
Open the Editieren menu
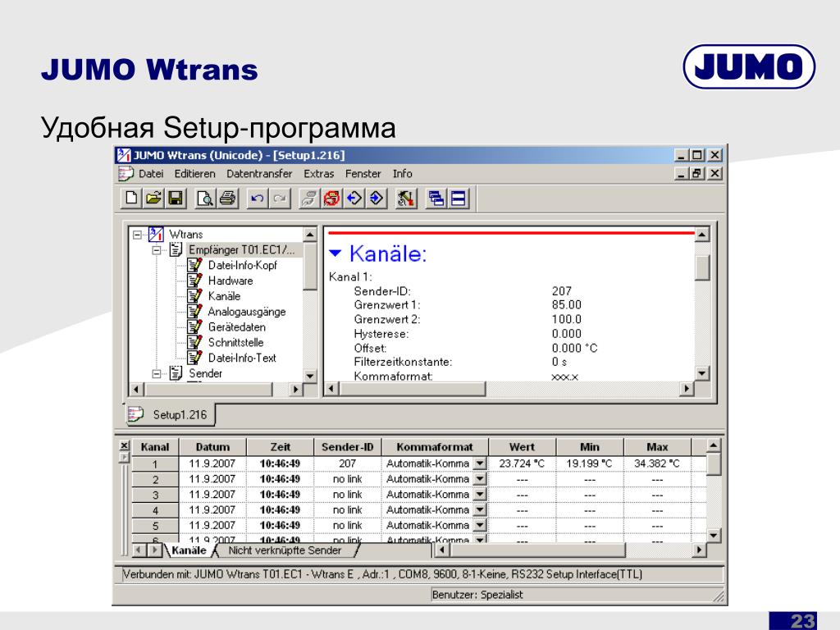click(194, 174)
